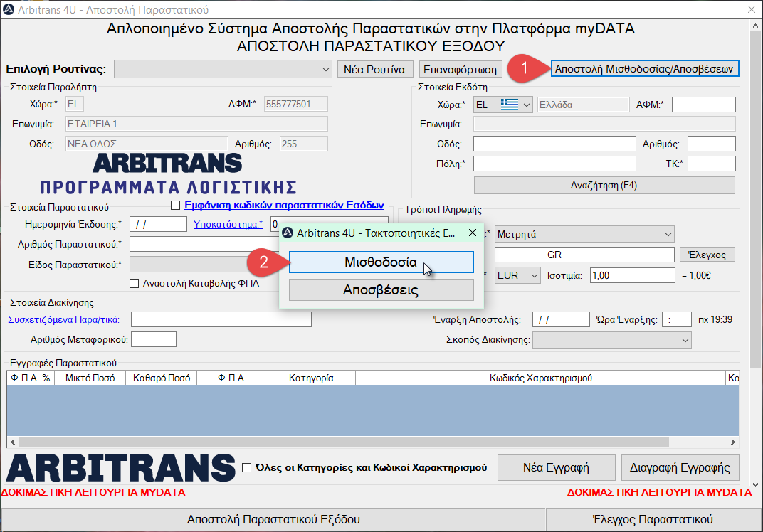Close the Τακτοποιητικές popup dialog
Screen dimensions: 763x532
[x=473, y=233]
